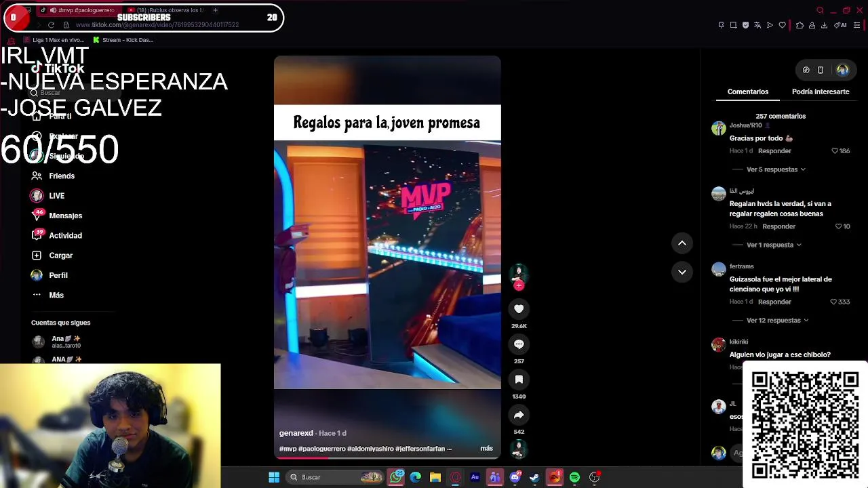Go to the next video with down arrow

click(682, 272)
